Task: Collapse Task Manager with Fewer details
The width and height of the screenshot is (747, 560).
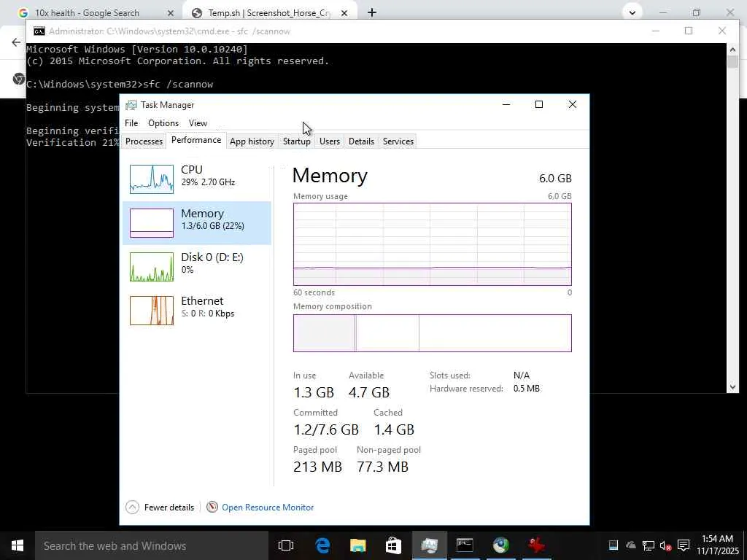Action: click(160, 507)
